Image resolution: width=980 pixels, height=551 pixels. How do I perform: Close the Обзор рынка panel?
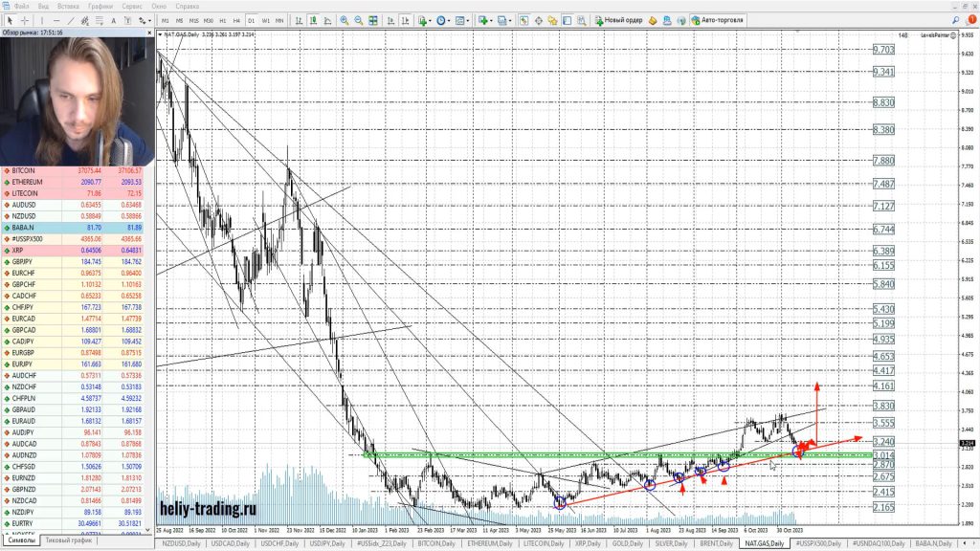coord(148,33)
